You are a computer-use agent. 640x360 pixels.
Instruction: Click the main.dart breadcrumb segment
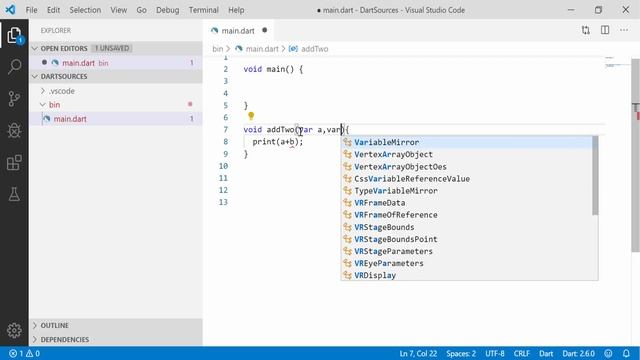(x=262, y=49)
